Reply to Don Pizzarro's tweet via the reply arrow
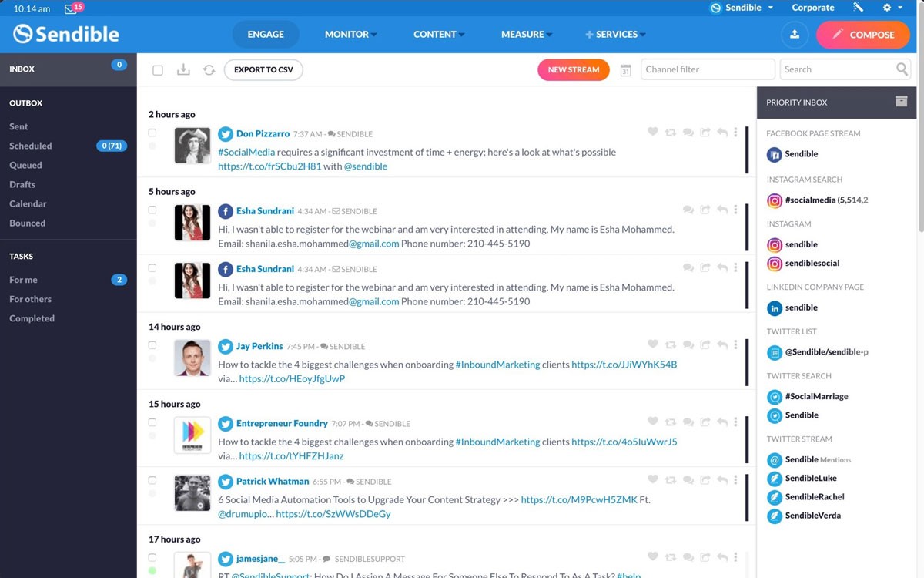924x578 pixels. 722,133
